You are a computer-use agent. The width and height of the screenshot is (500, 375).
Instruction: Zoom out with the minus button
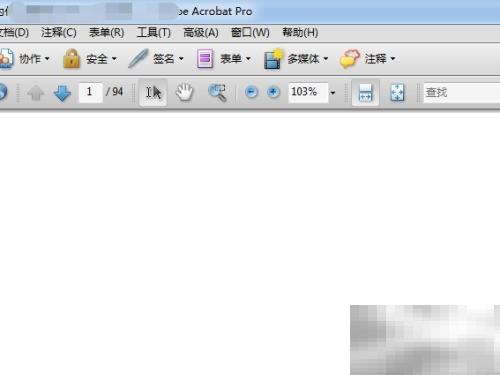click(251, 92)
